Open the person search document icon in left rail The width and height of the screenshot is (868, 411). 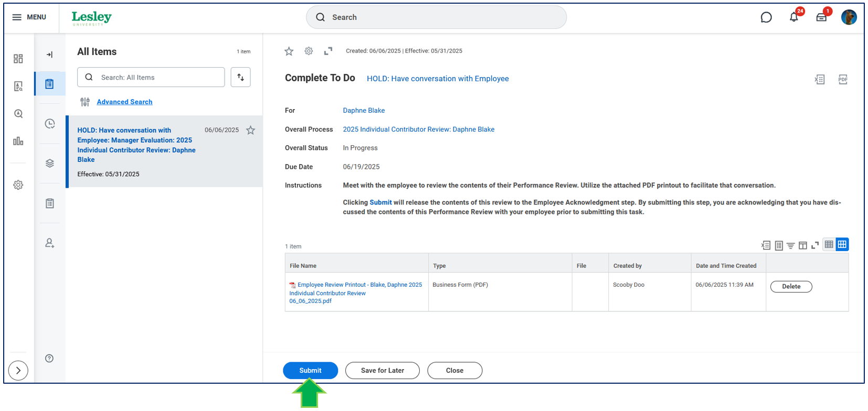tap(18, 86)
